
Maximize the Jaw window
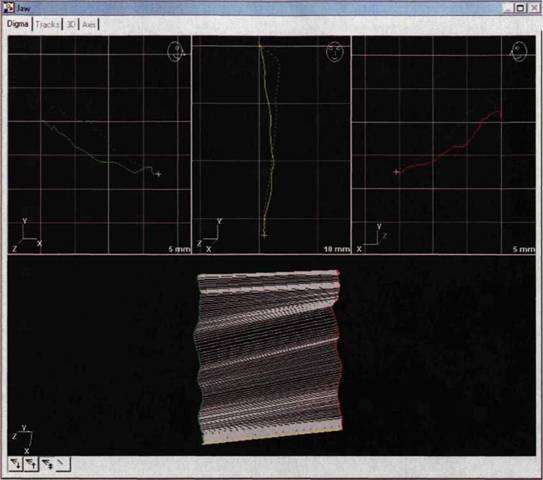coord(520,8)
